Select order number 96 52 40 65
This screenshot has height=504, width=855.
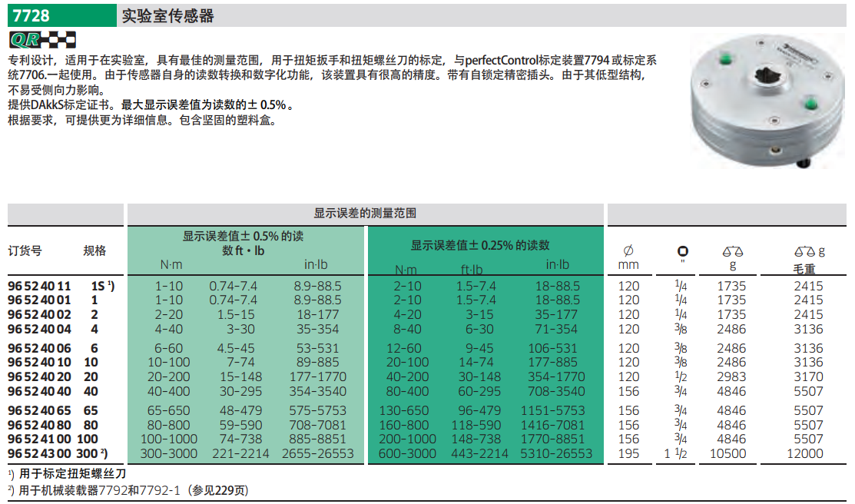coord(38,411)
